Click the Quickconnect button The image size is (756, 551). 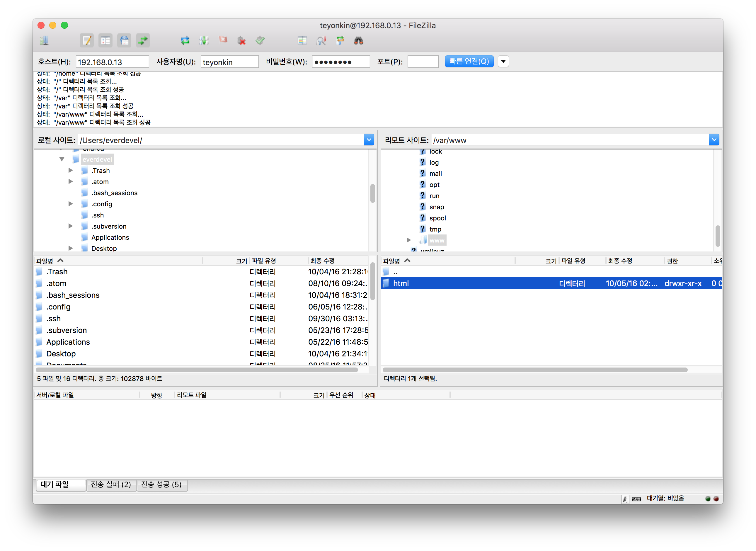coord(469,61)
